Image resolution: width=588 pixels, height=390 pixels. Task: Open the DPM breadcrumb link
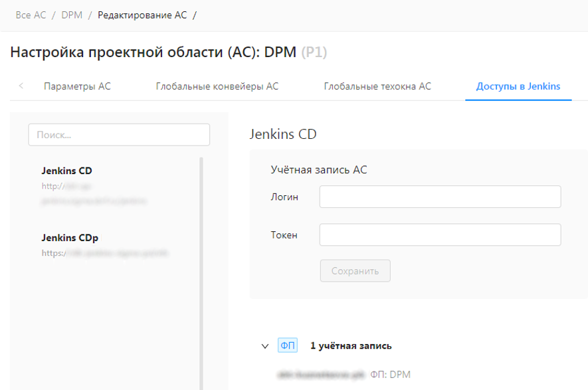pos(72,15)
